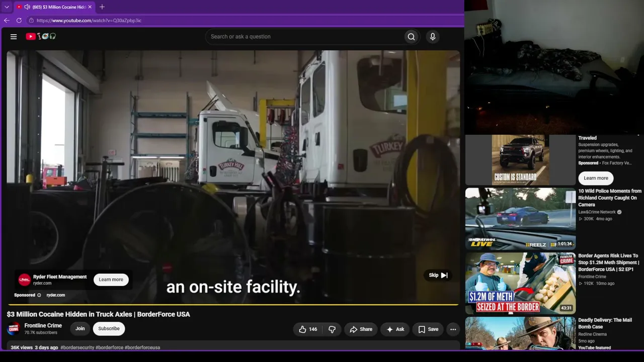
Task: Open the Frontline Crime channel avatar
Action: pos(14,329)
